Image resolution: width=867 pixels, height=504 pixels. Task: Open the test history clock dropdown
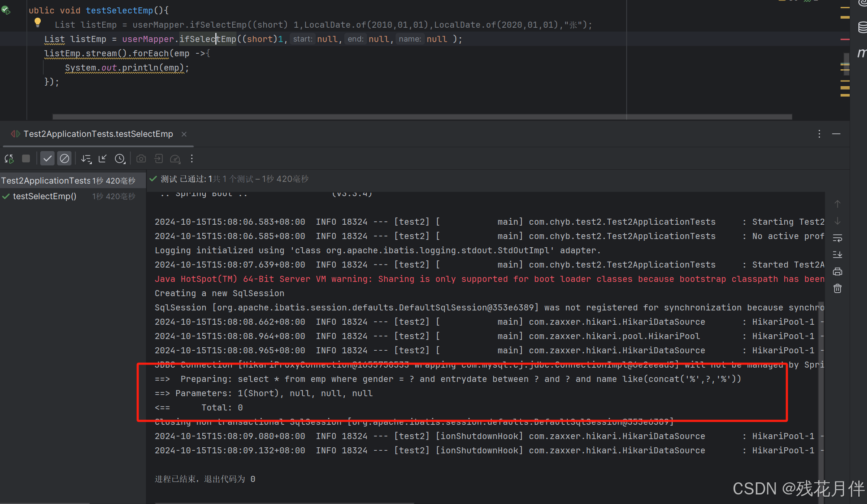(x=120, y=159)
